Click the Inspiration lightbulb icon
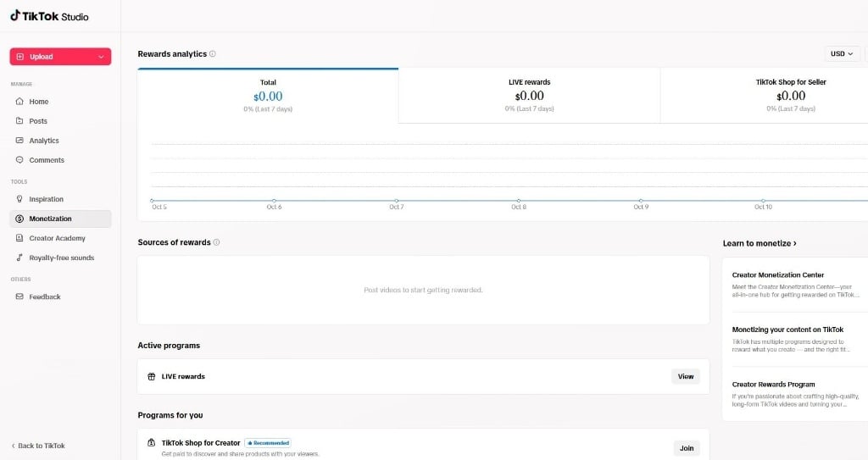Image resolution: width=868 pixels, height=460 pixels. click(19, 199)
